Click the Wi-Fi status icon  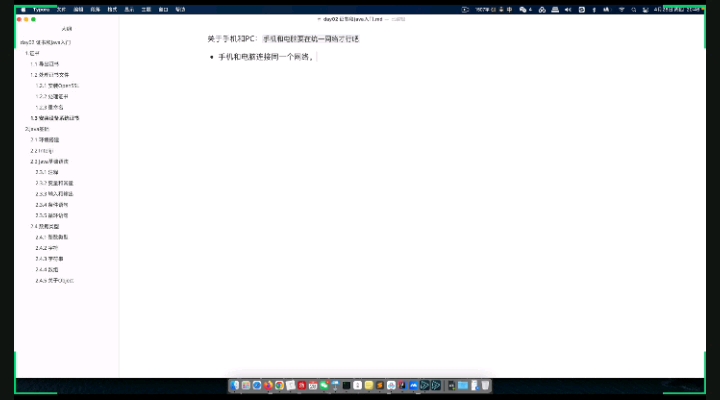[x=621, y=10]
